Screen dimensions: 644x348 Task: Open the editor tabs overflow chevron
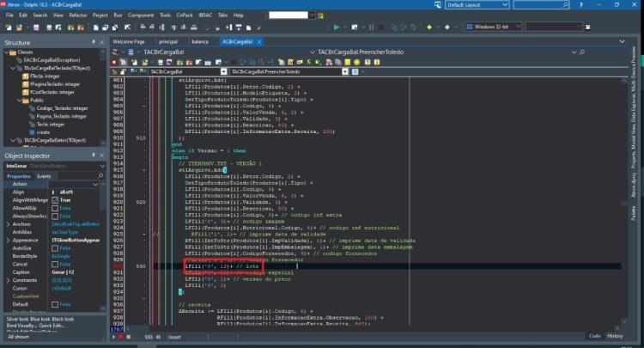click(x=622, y=41)
